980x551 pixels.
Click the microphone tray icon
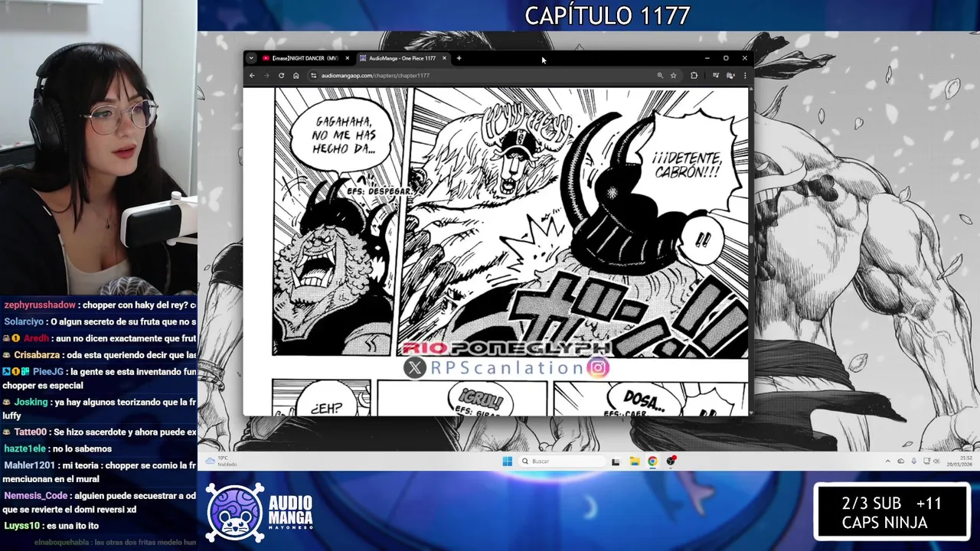click(x=913, y=461)
